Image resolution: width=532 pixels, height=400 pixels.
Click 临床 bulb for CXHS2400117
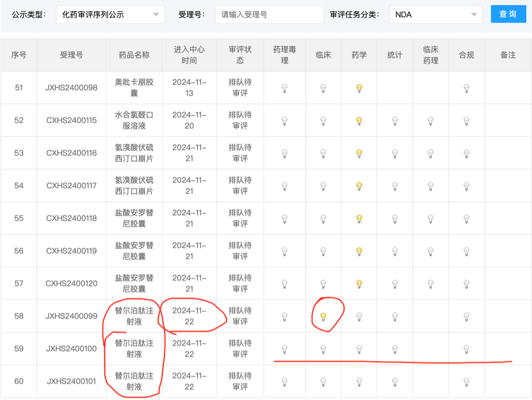pyautogui.click(x=323, y=186)
